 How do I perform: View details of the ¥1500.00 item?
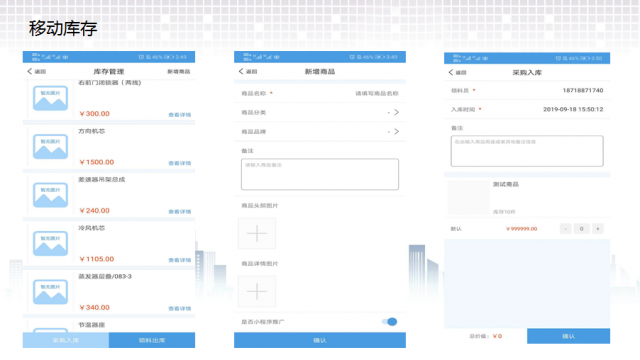tap(180, 163)
